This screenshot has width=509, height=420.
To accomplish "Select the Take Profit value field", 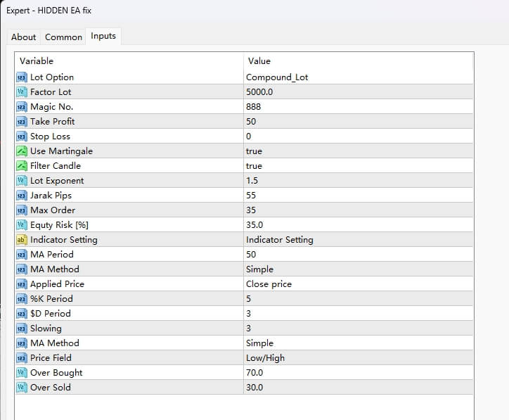I will coord(251,122).
